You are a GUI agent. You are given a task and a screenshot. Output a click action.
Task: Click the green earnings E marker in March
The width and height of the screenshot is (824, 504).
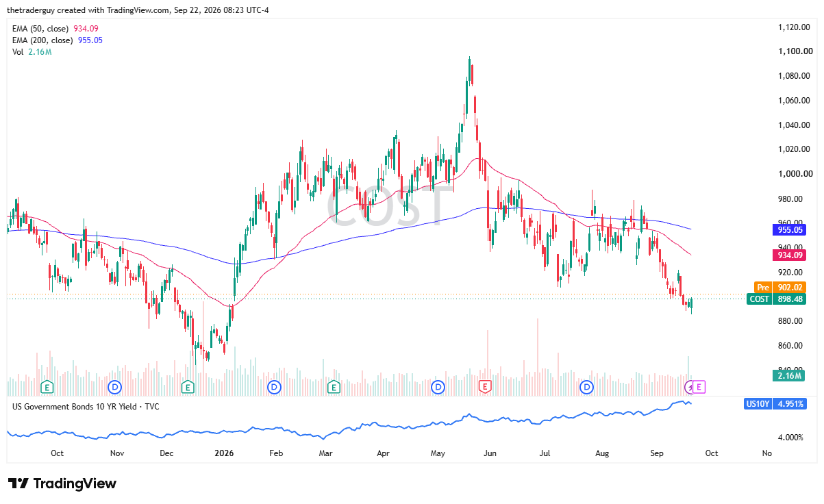[x=334, y=387]
